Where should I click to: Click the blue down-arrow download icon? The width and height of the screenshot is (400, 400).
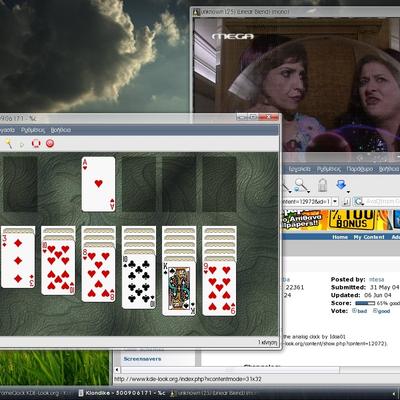tap(341, 184)
